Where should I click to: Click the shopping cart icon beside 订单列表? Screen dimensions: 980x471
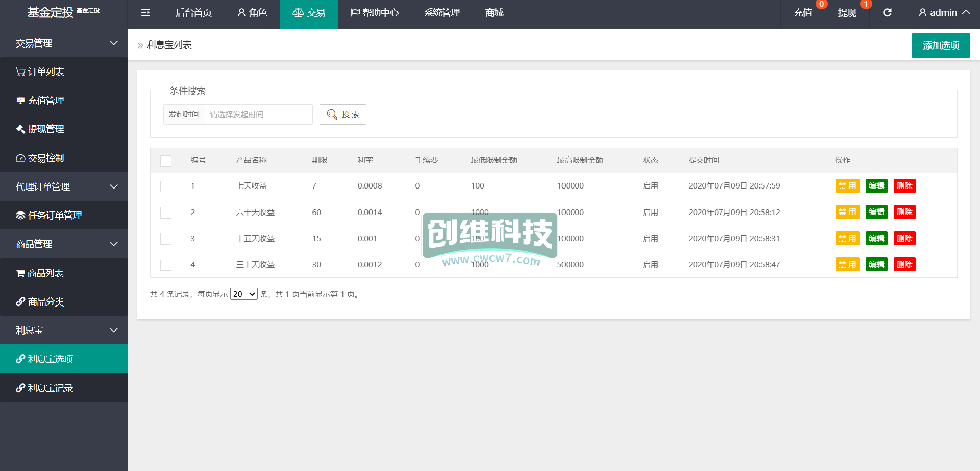[x=20, y=72]
